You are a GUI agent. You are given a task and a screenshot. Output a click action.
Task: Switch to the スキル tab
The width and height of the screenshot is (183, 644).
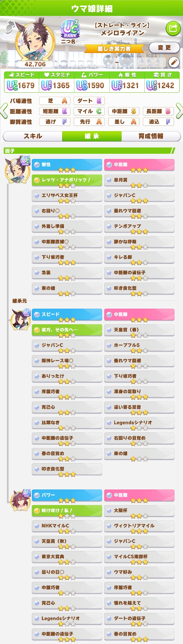coord(33,136)
